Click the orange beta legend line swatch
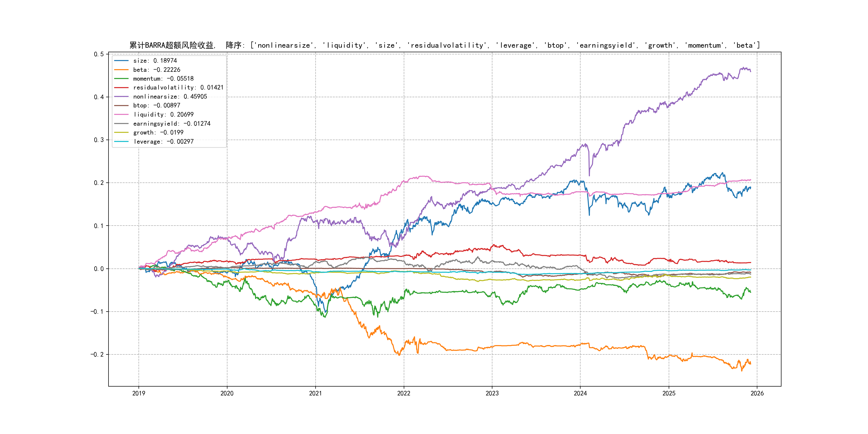The width and height of the screenshot is (868, 434). click(x=121, y=70)
